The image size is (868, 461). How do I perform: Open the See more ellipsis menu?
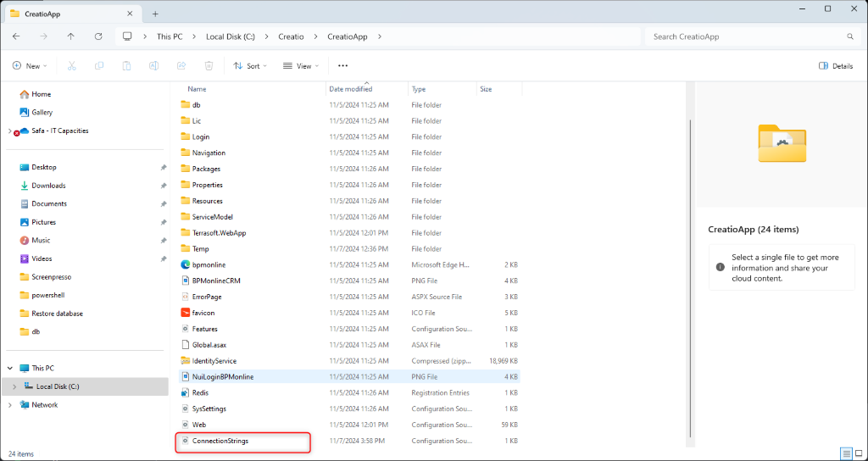tap(342, 66)
